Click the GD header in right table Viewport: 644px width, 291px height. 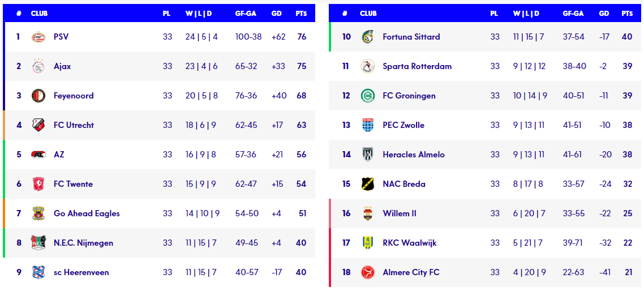[604, 13]
